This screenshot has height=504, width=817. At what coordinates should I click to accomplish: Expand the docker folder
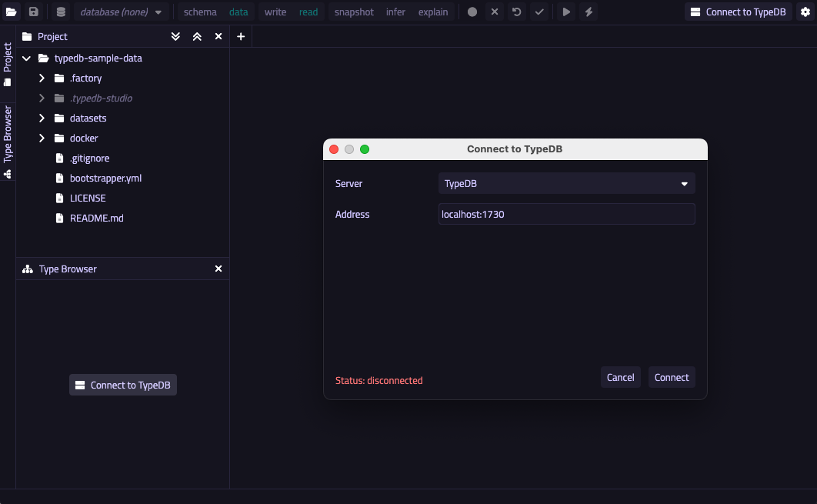pyautogui.click(x=42, y=138)
